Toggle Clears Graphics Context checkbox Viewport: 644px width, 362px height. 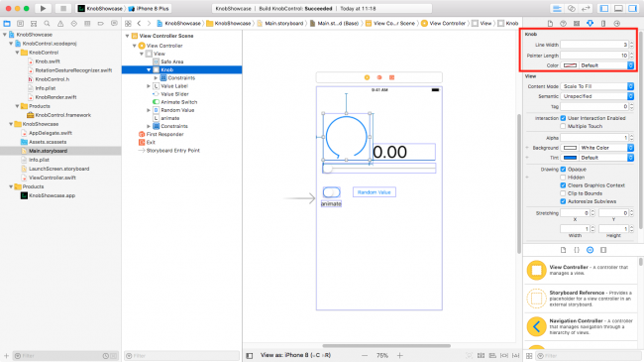563,185
